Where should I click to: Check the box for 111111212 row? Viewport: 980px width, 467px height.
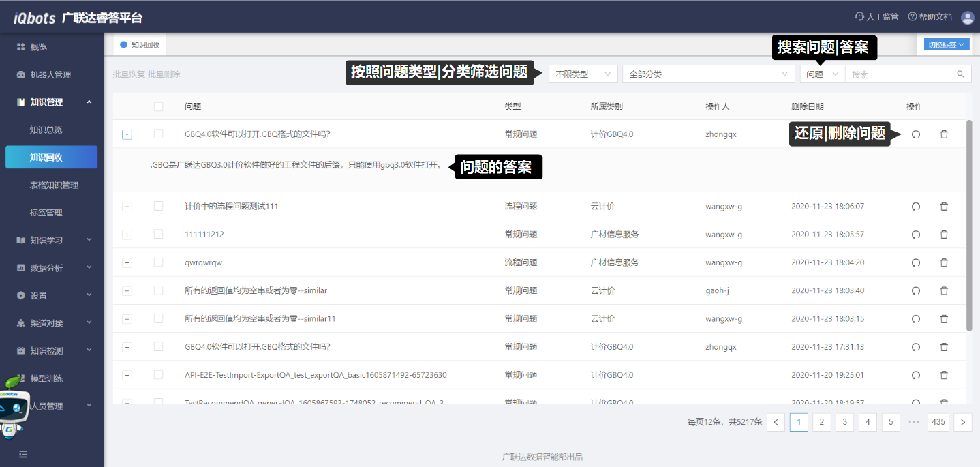point(159,235)
